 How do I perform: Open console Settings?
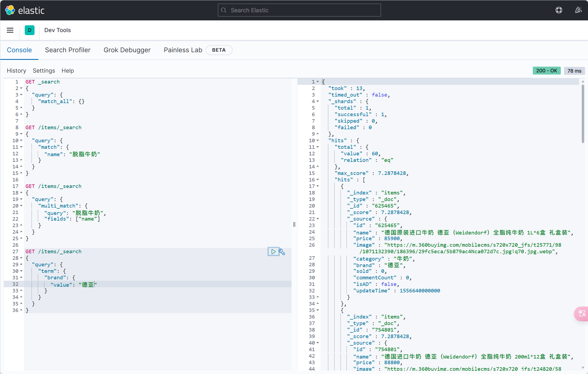click(x=44, y=71)
